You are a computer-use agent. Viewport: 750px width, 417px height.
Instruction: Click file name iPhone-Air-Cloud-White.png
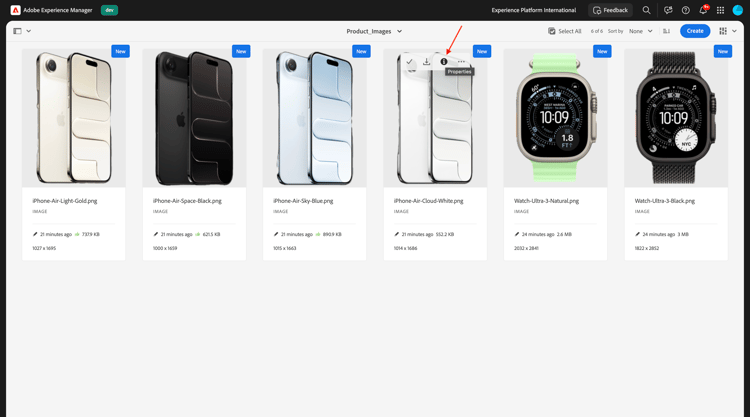(429, 201)
